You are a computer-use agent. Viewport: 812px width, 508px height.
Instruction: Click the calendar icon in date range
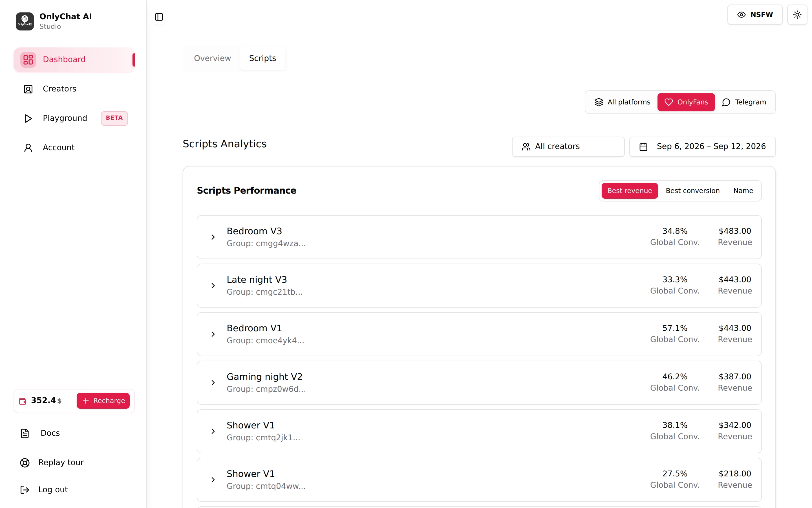(643, 147)
